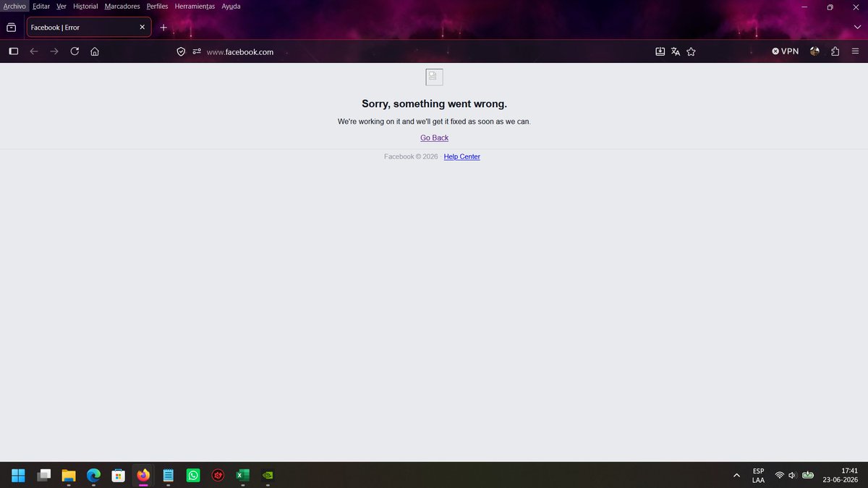Go forward with the arrow button
The width and height of the screenshot is (868, 488).
(54, 51)
